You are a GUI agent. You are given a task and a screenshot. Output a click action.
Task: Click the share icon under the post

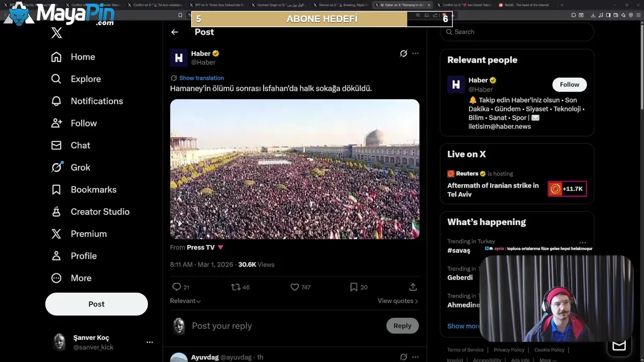tap(413, 287)
